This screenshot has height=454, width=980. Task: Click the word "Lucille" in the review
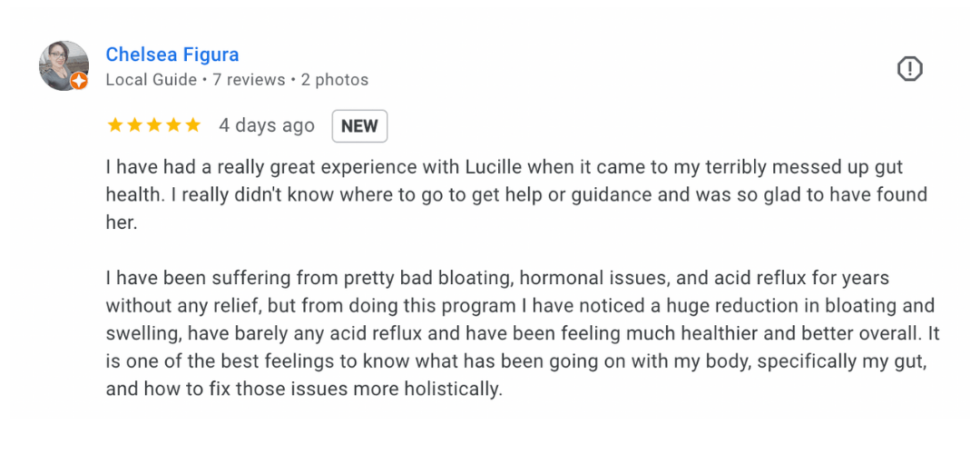pyautogui.click(x=495, y=168)
